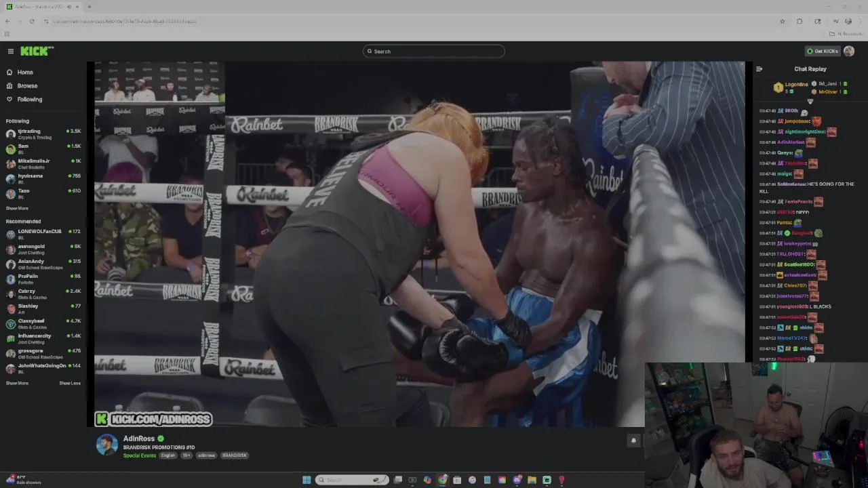This screenshot has width=868, height=488.
Task: Collapse the Chat Replay panel
Action: coord(759,68)
